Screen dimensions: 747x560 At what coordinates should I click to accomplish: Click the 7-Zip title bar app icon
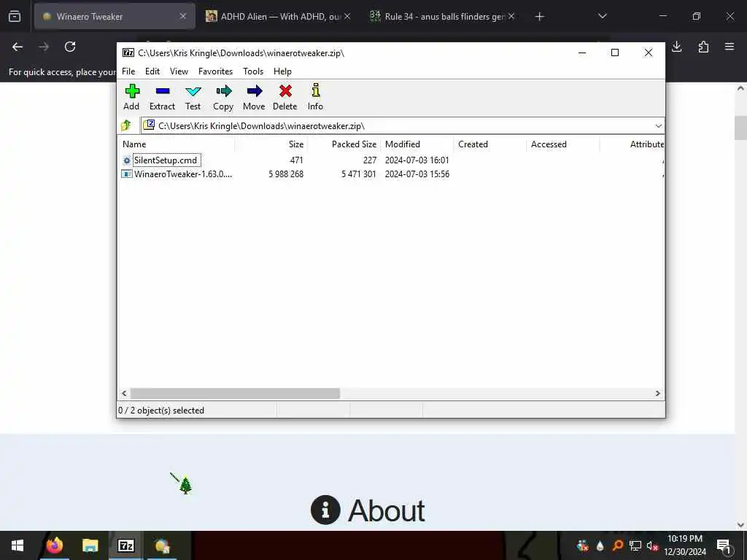click(128, 52)
